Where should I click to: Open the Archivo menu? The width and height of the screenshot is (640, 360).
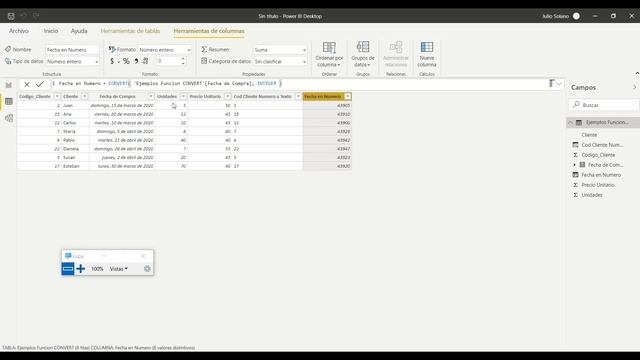click(19, 31)
